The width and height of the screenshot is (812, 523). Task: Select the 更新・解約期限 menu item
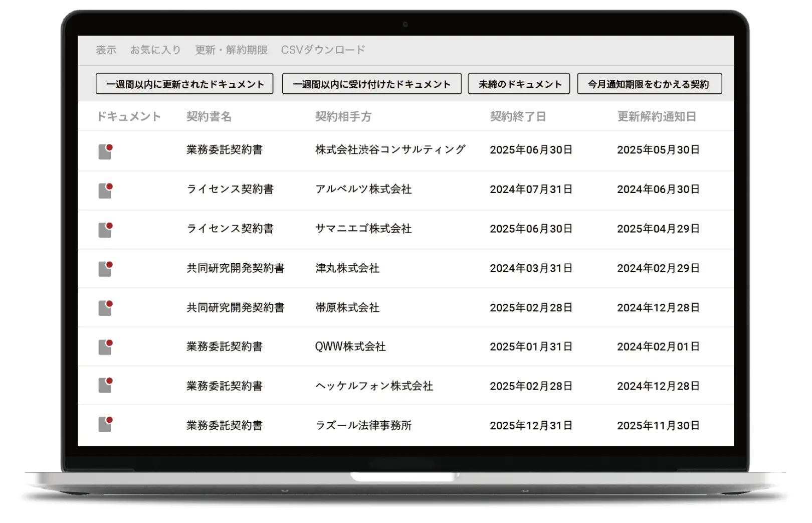[x=231, y=50]
